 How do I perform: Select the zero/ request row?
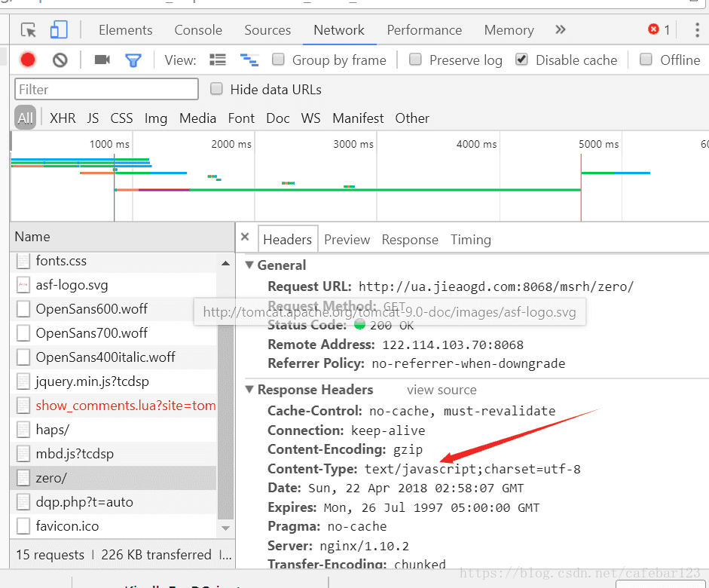click(113, 478)
